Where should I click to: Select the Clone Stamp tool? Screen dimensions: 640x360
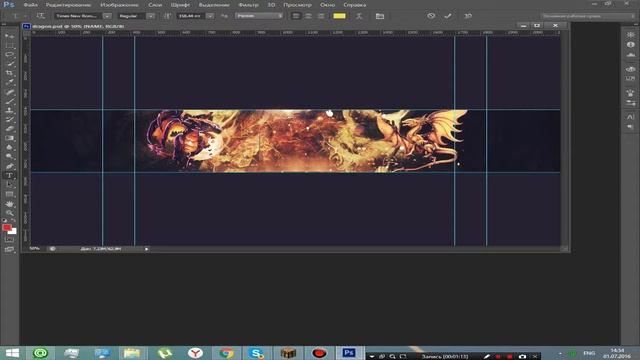pos(9,110)
